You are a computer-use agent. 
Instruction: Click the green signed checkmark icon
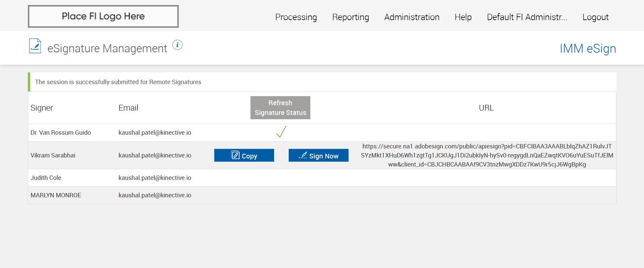tap(281, 132)
